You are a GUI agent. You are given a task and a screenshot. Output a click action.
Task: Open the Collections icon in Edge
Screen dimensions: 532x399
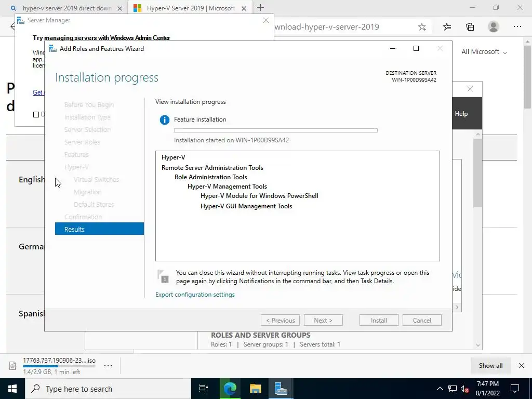click(470, 27)
